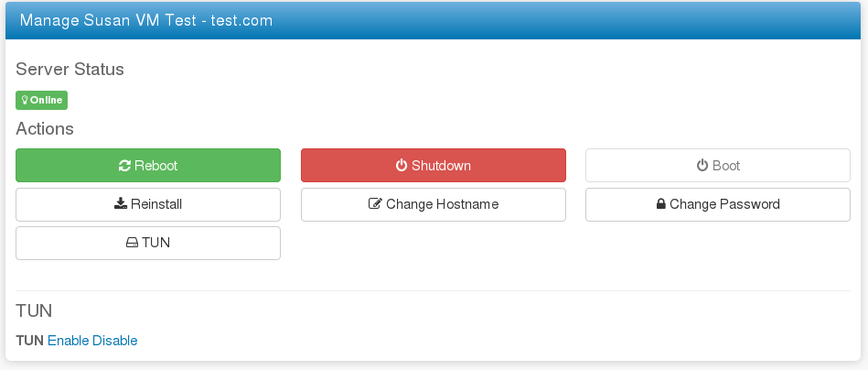Click the drive icon on TUN button

pos(132,243)
